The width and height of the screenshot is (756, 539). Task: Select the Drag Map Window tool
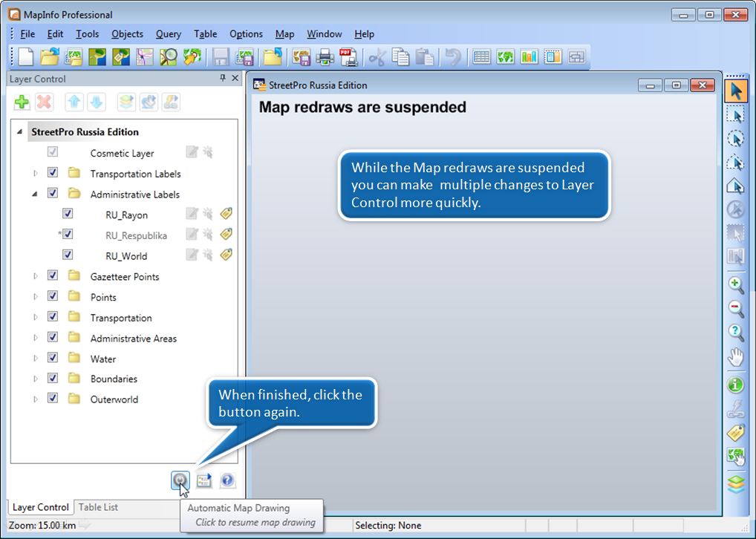pyautogui.click(x=736, y=456)
